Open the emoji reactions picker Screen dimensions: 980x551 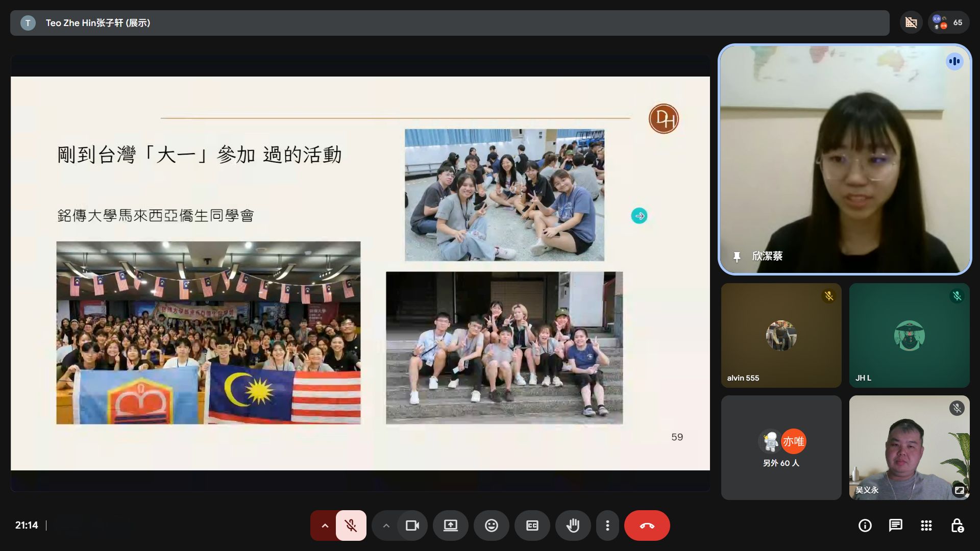pyautogui.click(x=491, y=525)
